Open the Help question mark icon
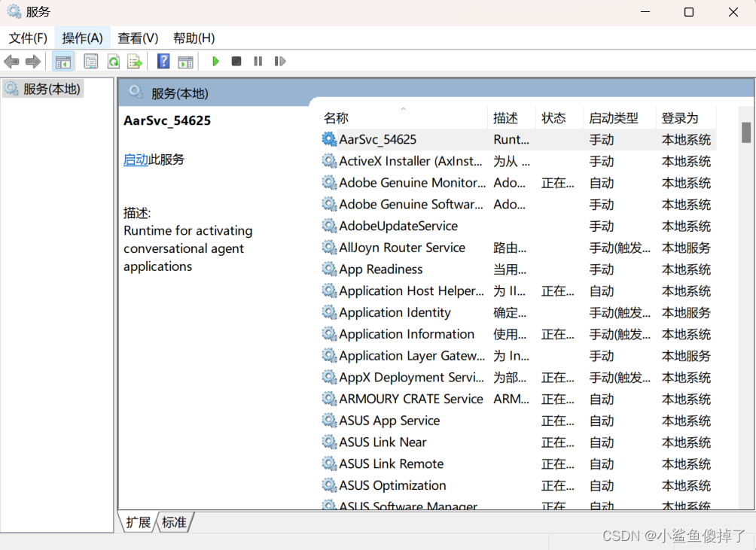 point(163,61)
